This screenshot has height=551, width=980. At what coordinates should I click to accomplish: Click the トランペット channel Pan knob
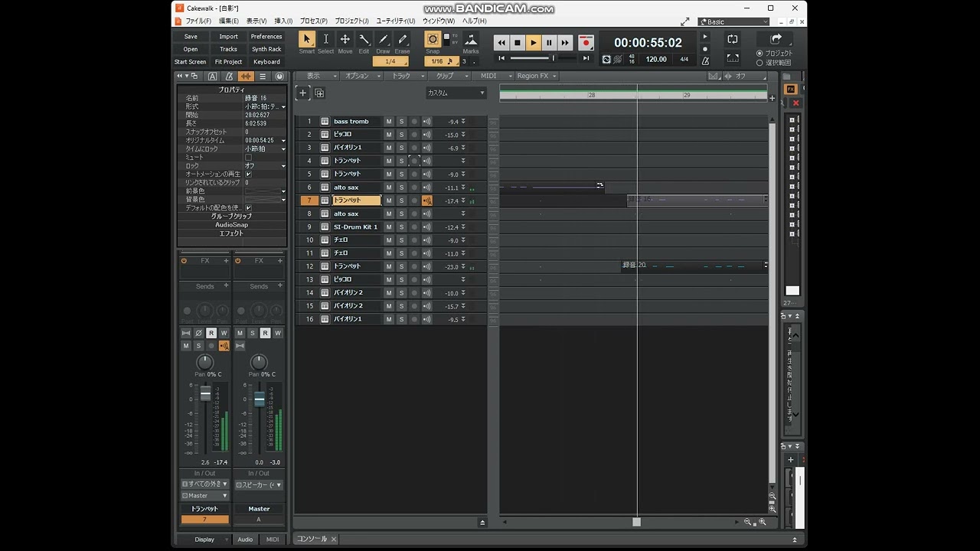click(x=205, y=361)
